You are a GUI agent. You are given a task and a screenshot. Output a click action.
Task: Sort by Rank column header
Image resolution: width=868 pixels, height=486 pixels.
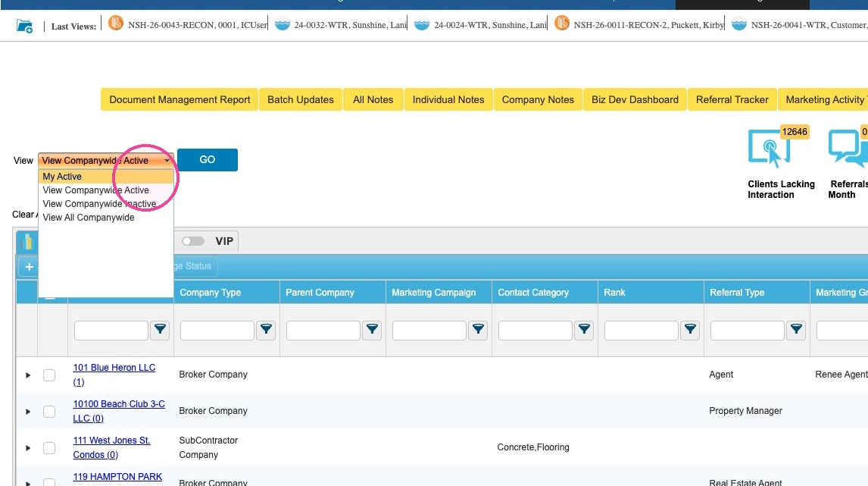click(x=614, y=292)
